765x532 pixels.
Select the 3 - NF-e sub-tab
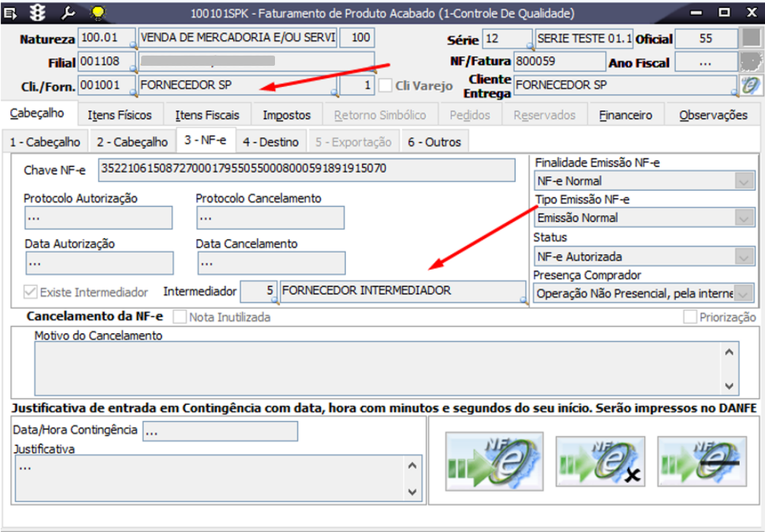(206, 140)
